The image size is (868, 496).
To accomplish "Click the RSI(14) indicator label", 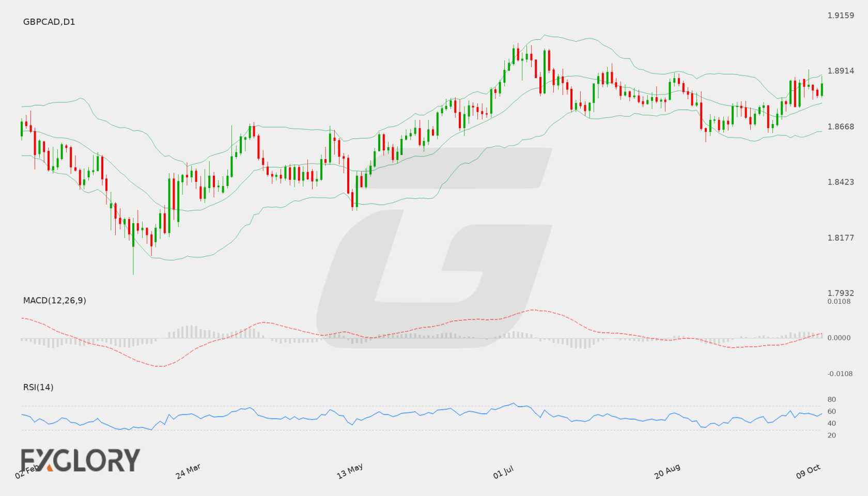I will (38, 387).
